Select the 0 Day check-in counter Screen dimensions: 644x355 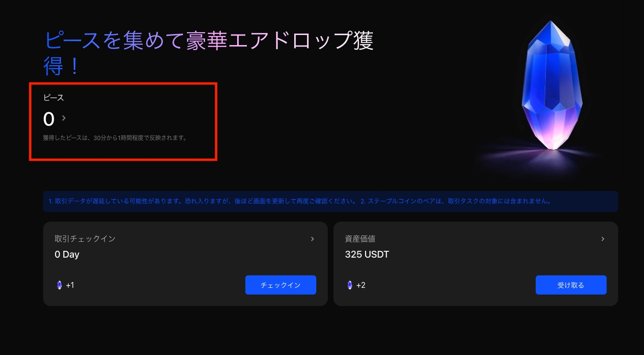click(67, 255)
